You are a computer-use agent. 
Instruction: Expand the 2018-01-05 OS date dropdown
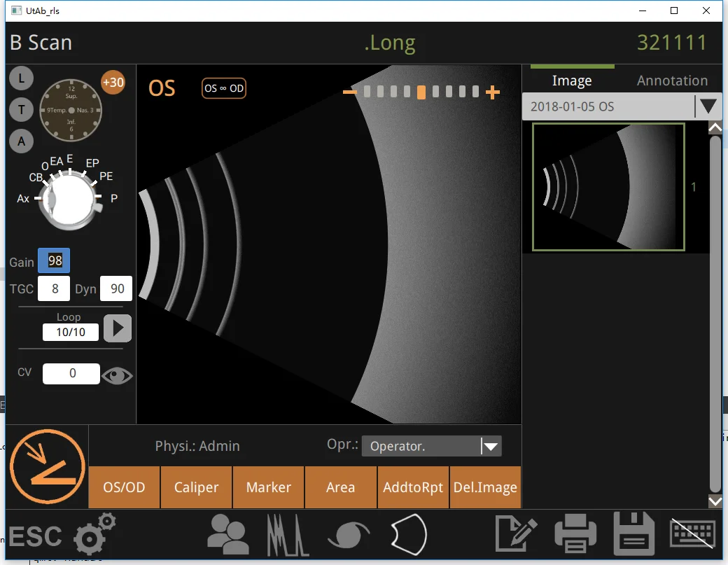[708, 106]
